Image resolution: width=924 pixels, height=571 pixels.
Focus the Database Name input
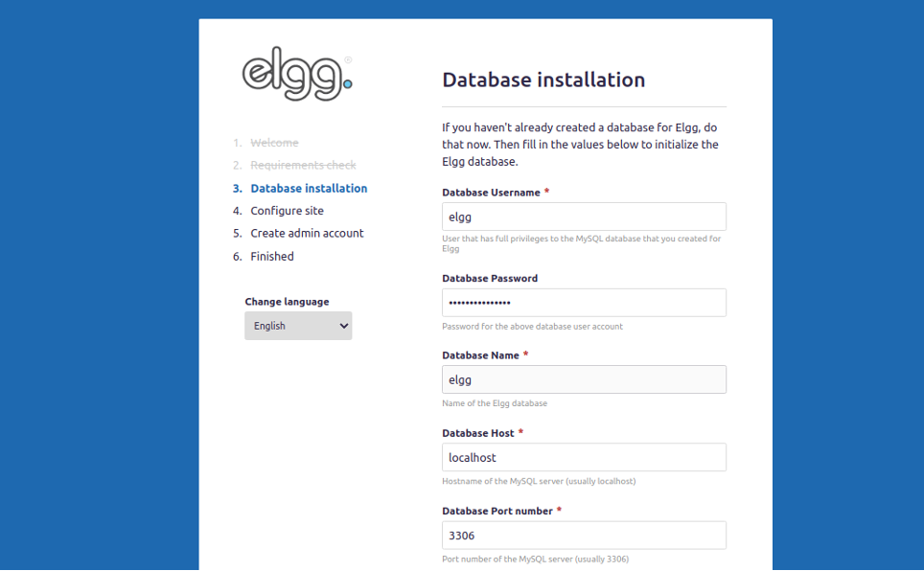[x=584, y=380]
